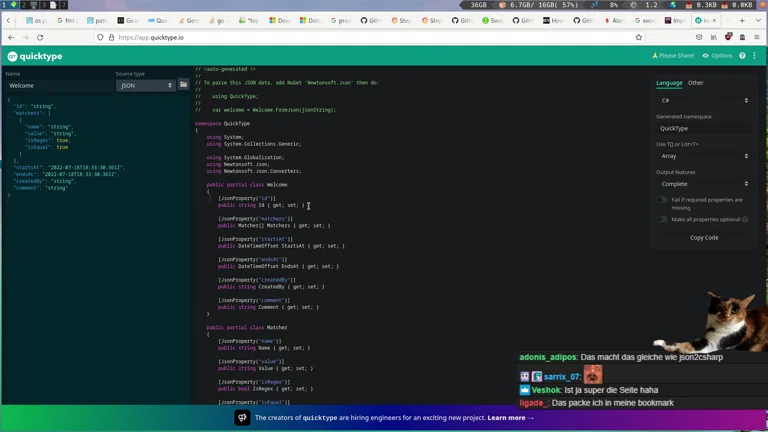Open the Source type JSON dropdown
768x432 pixels.
(146, 85)
